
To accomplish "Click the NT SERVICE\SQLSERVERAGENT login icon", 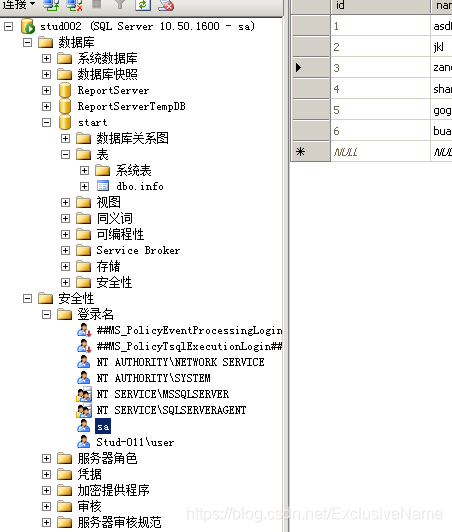I will (x=84, y=410).
